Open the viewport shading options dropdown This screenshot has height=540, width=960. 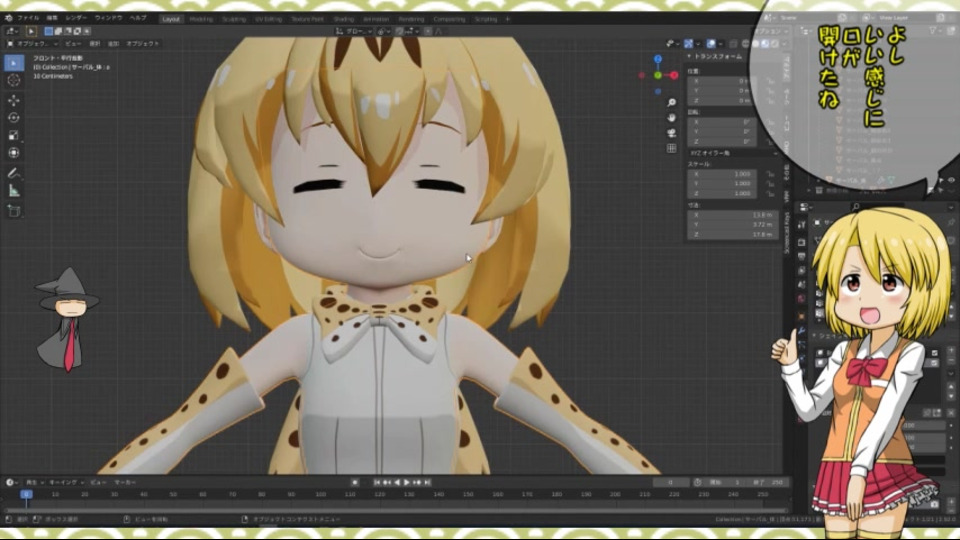[x=784, y=43]
